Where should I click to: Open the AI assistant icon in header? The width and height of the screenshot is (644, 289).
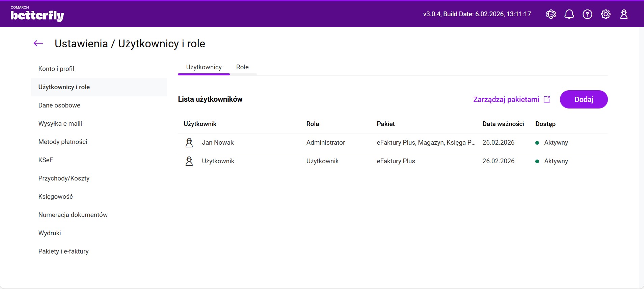tap(551, 14)
